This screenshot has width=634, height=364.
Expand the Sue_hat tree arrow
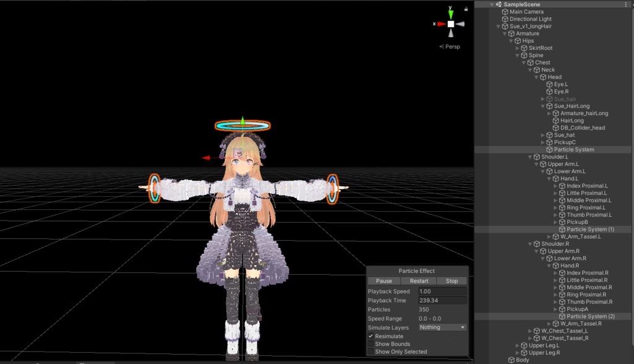542,135
